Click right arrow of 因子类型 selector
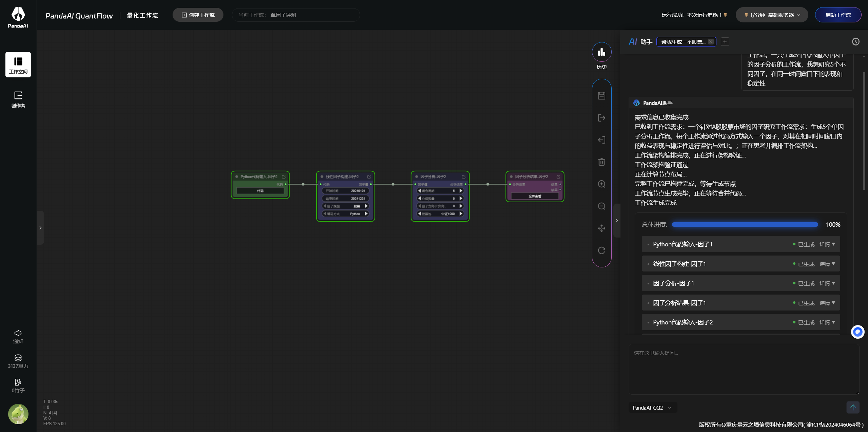The height and width of the screenshot is (432, 868). pos(366,206)
